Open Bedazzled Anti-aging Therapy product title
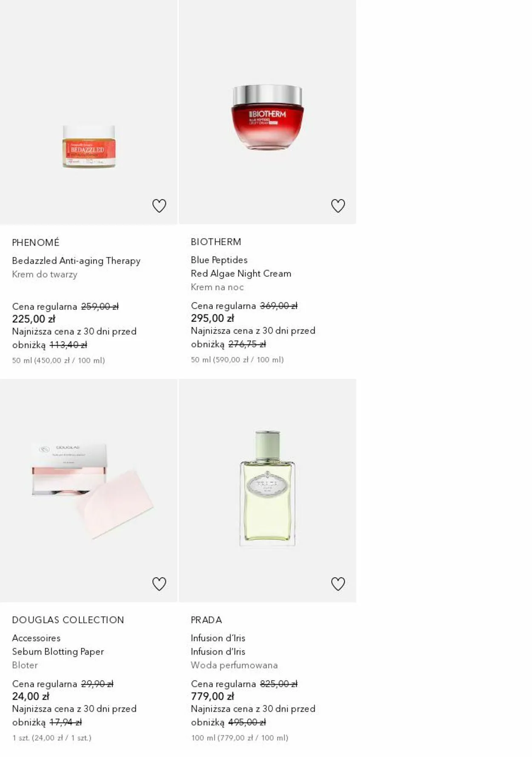The width and height of the screenshot is (532, 757). [76, 261]
